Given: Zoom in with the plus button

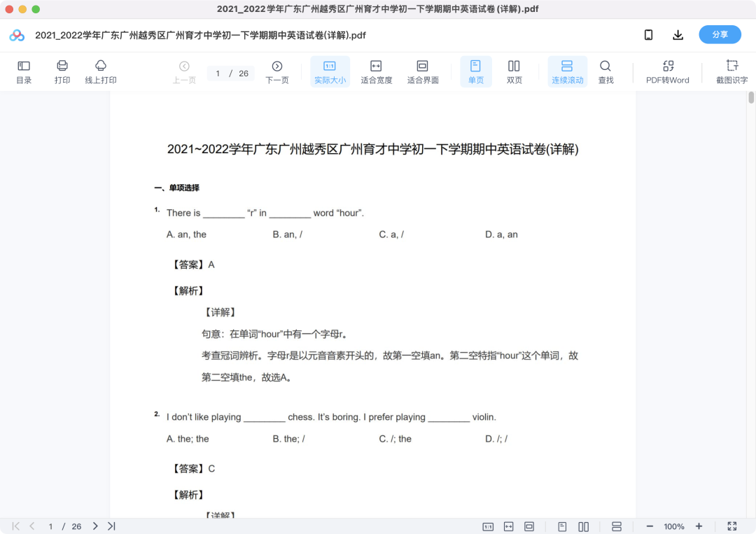Looking at the screenshot, I should 699,526.
